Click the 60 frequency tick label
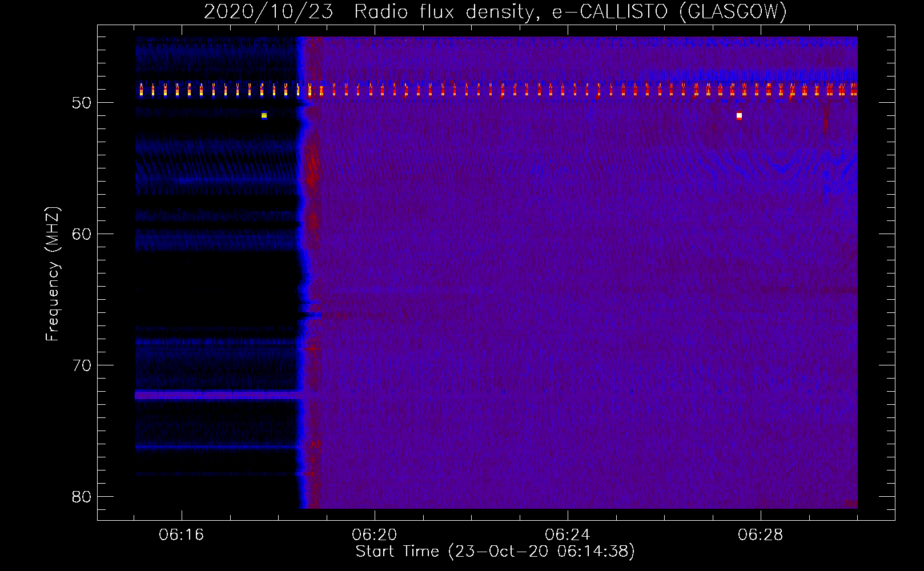This screenshot has width=924, height=571. pyautogui.click(x=82, y=234)
